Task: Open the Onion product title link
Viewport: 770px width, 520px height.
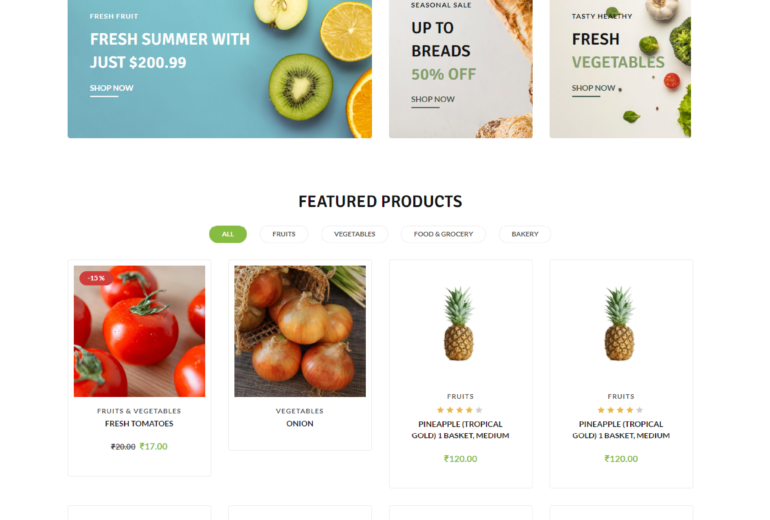Action: [300, 424]
